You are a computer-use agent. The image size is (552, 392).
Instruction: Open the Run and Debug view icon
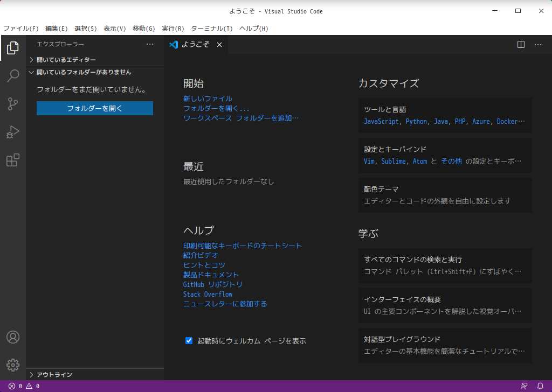[x=13, y=132]
